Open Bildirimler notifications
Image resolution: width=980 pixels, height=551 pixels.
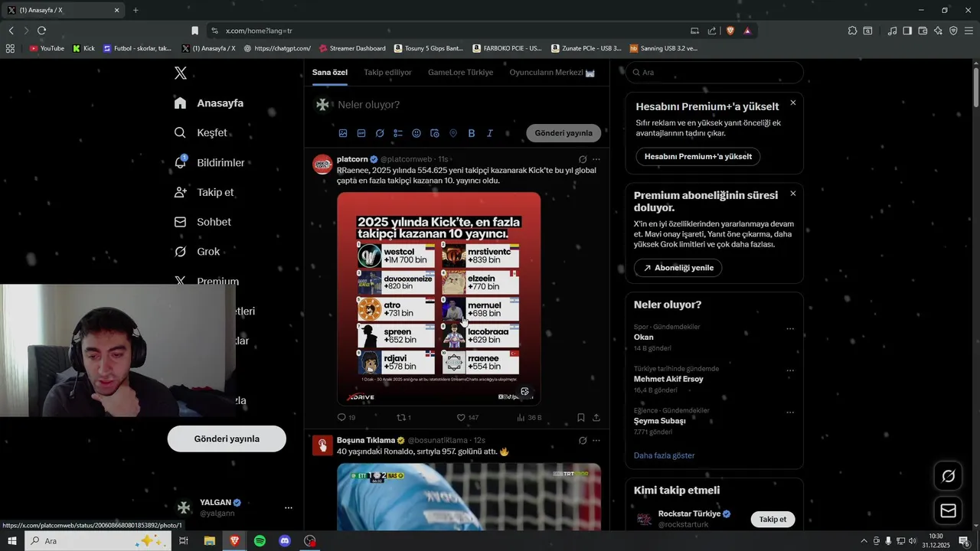click(x=210, y=162)
